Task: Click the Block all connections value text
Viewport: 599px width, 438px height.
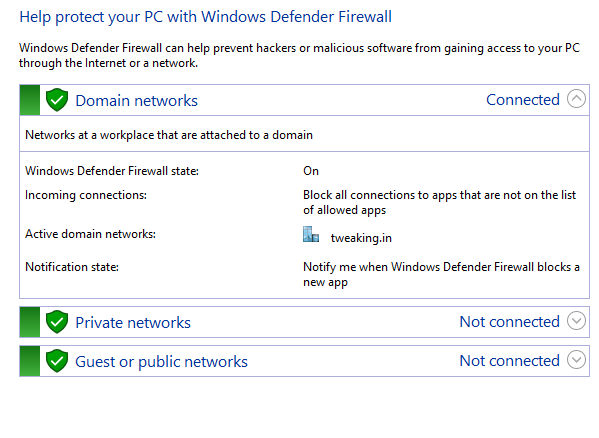Action: (x=439, y=202)
